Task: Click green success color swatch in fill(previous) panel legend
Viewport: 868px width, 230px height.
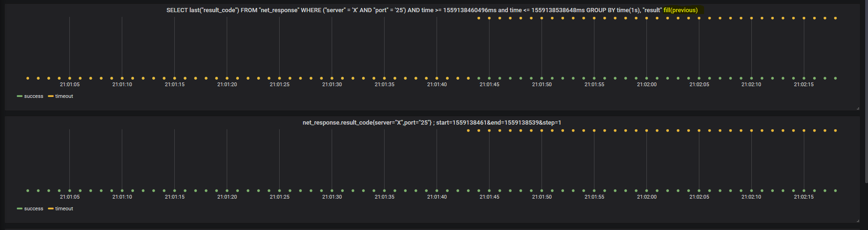Action: [x=20, y=96]
